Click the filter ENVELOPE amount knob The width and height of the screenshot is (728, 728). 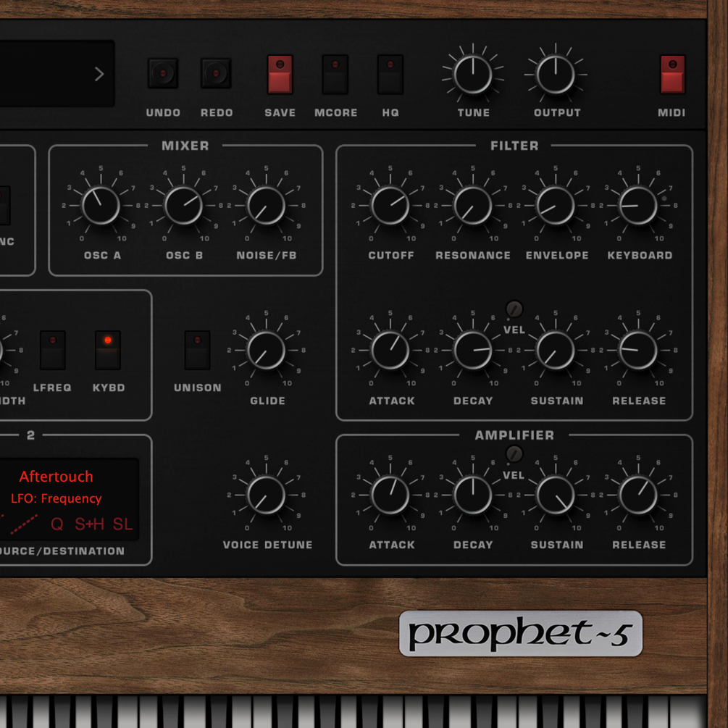(556, 206)
